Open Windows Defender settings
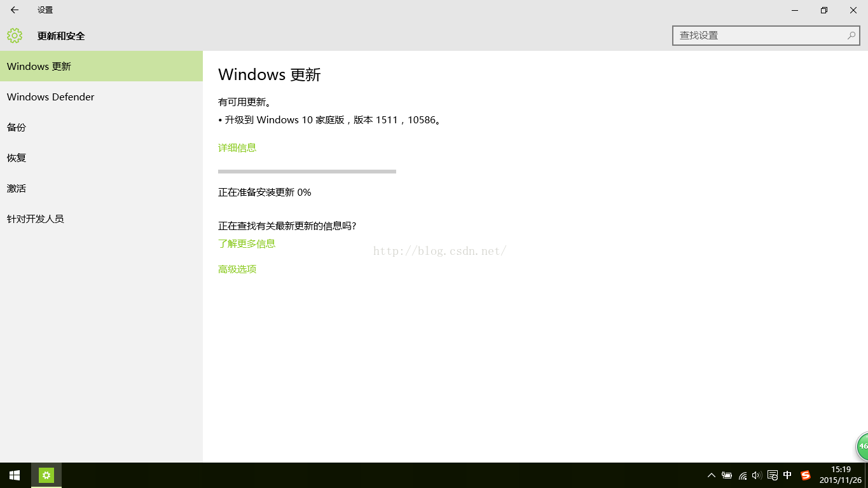The image size is (868, 488). (x=101, y=97)
